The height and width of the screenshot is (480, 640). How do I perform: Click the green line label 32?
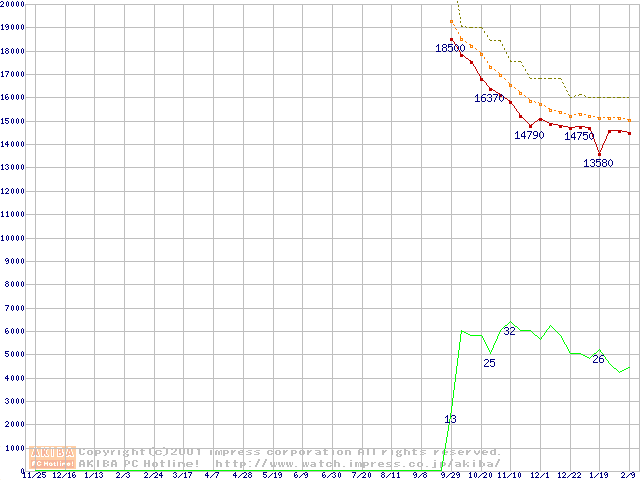[509, 331]
